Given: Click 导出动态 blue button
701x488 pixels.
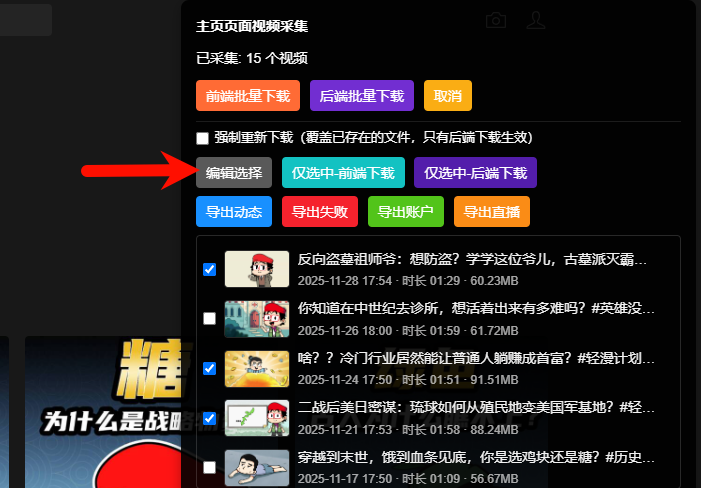Looking at the screenshot, I should 234,212.
